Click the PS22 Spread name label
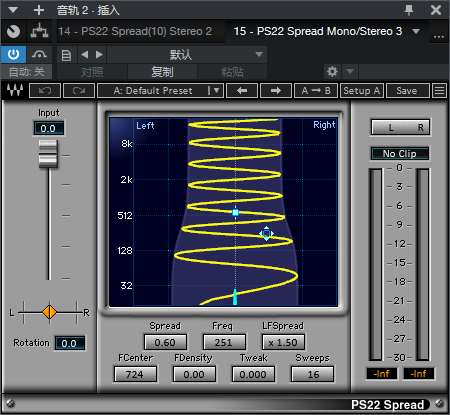The image size is (450, 415). tap(387, 404)
